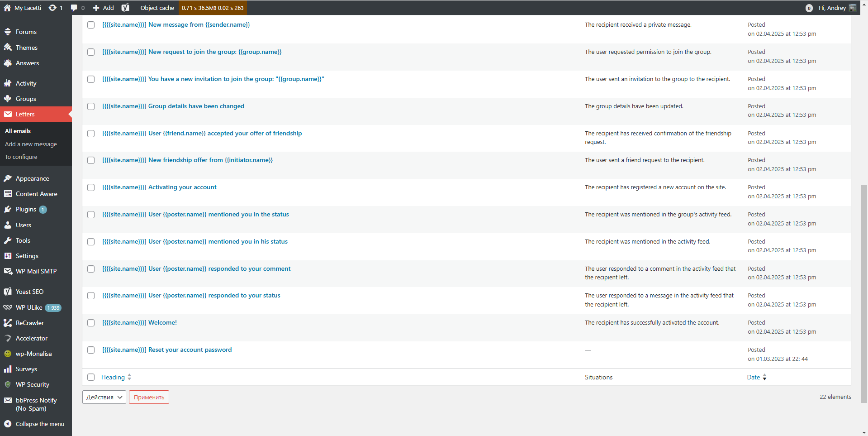Viewport: 868px width, 436px height.
Task: Sort the table by the Heading column
Action: pos(116,377)
